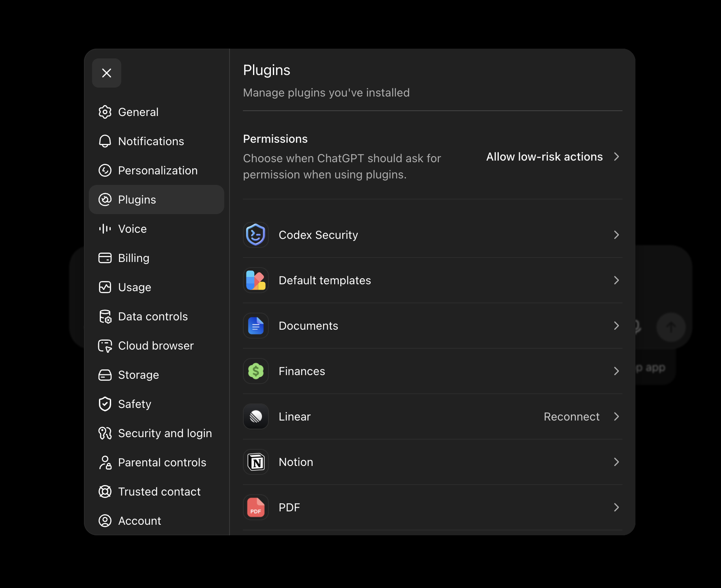Click the Trusted contact lifebuoy icon
This screenshot has width=721, height=588.
pos(105,491)
